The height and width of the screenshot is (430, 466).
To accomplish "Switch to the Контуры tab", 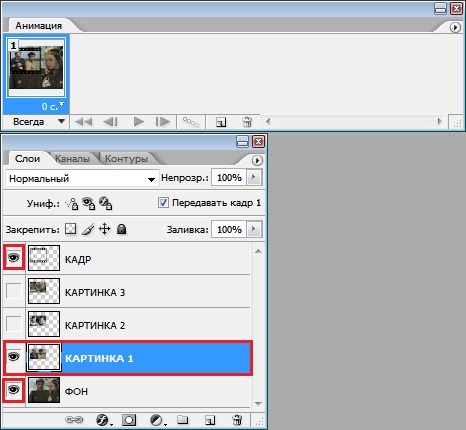I will click(x=126, y=159).
